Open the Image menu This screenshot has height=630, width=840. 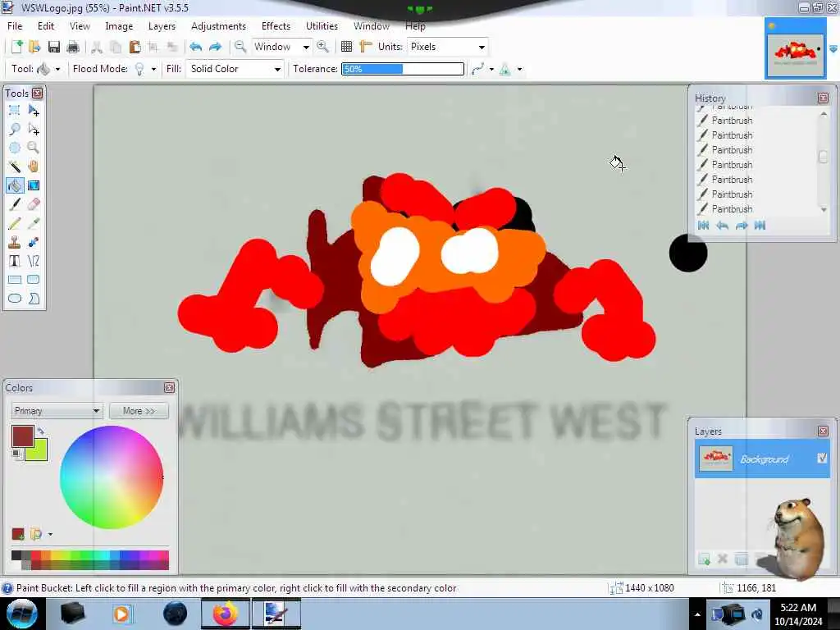(x=119, y=25)
